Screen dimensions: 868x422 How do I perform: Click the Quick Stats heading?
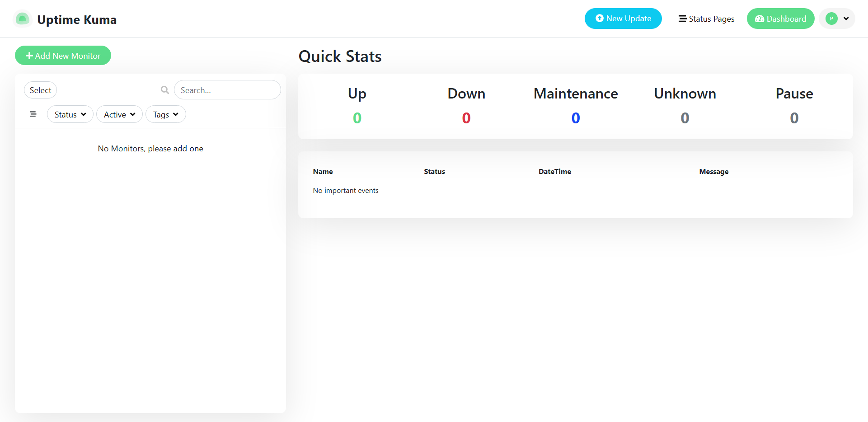pyautogui.click(x=340, y=56)
